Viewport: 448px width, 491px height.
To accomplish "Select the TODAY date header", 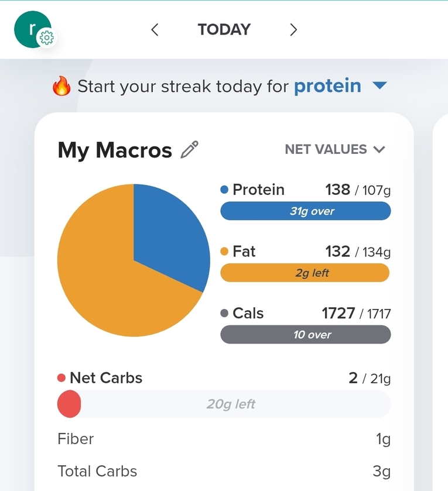I will tap(224, 30).
